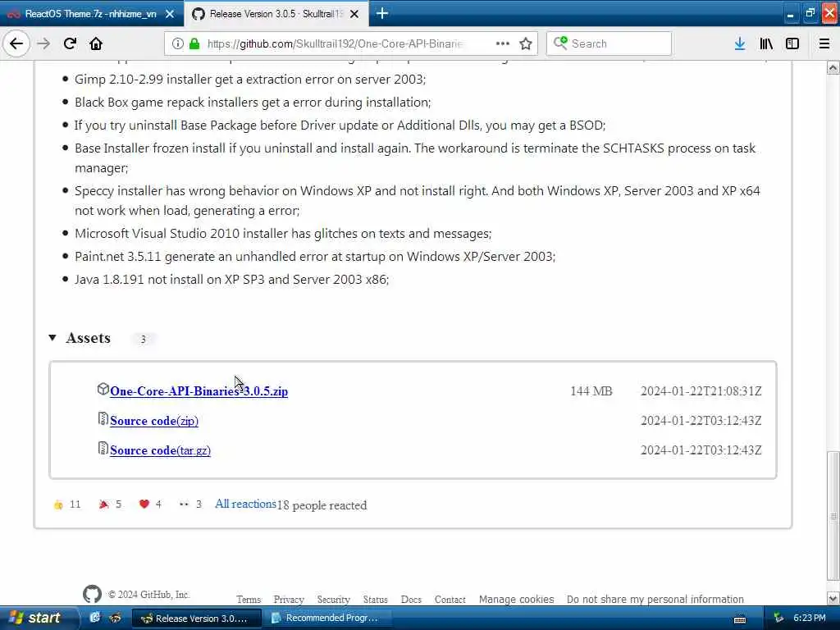Download One-Core-API-Binaries-3.0.5.zip
This screenshot has width=840, height=630.
click(199, 391)
